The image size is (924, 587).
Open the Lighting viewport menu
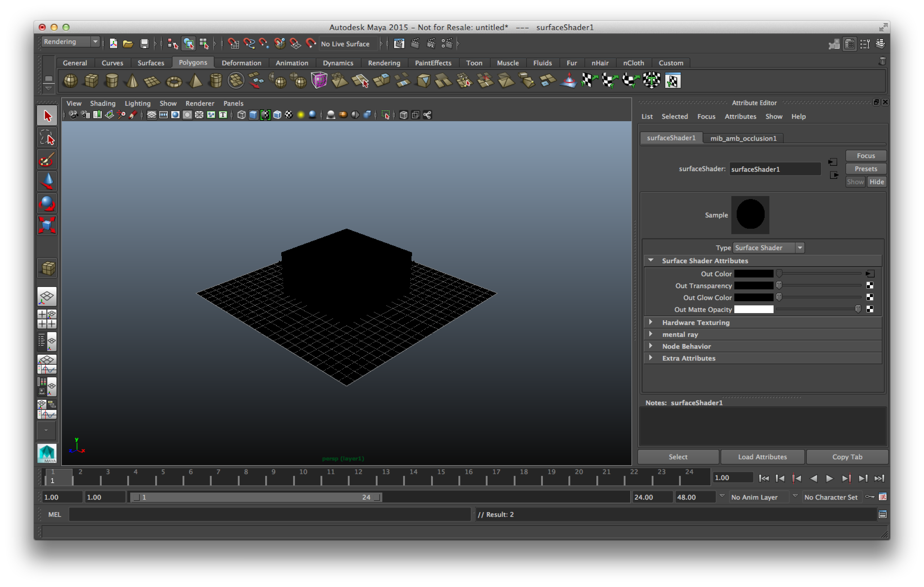[137, 103]
